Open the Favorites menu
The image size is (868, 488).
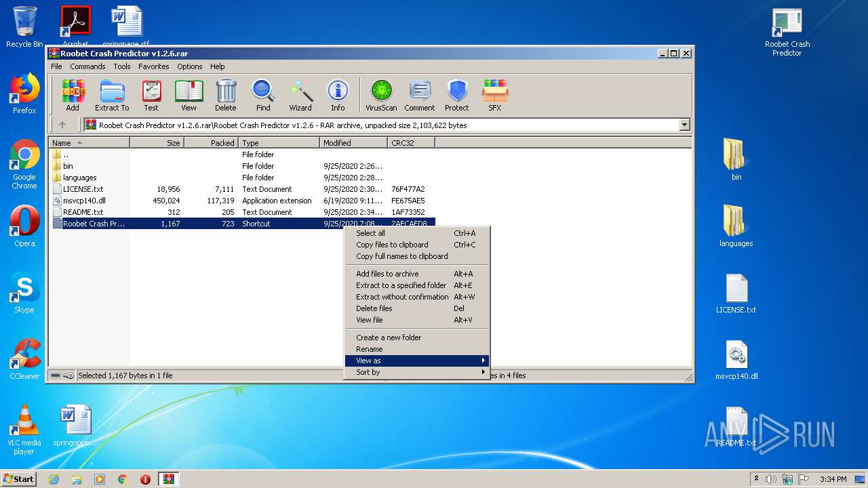click(x=154, y=66)
